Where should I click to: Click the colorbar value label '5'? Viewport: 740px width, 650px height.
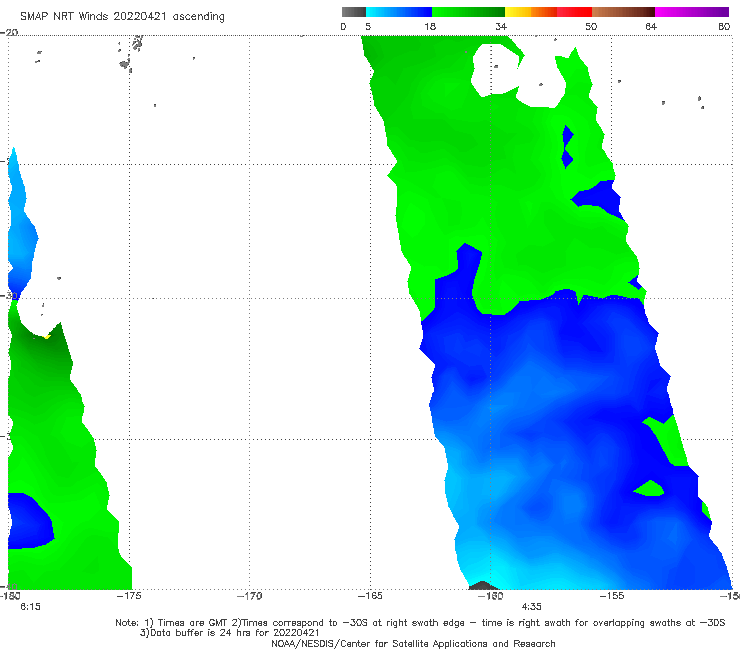[368, 26]
